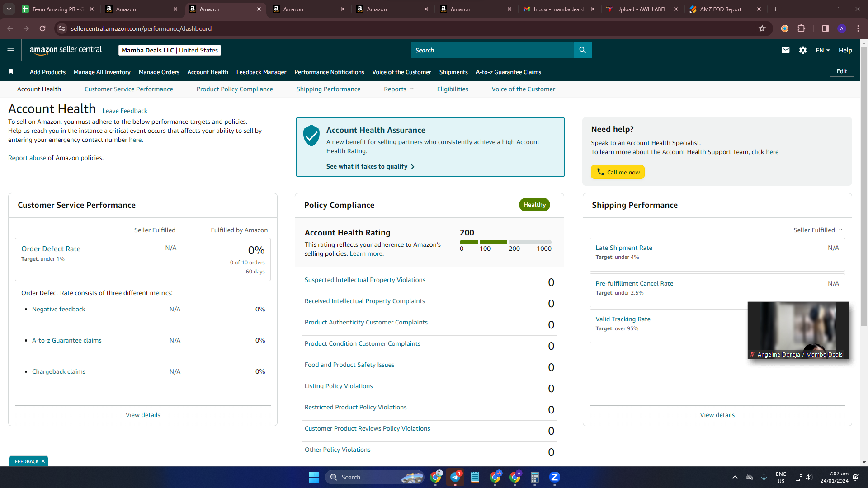
Task: Click the search magnifier button in Seller Central
Action: pyautogui.click(x=582, y=50)
